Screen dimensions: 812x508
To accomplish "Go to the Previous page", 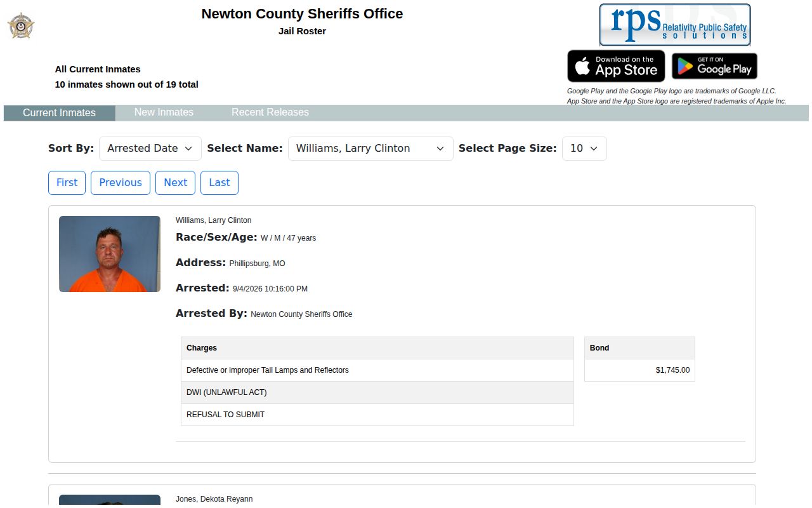I will [121, 183].
